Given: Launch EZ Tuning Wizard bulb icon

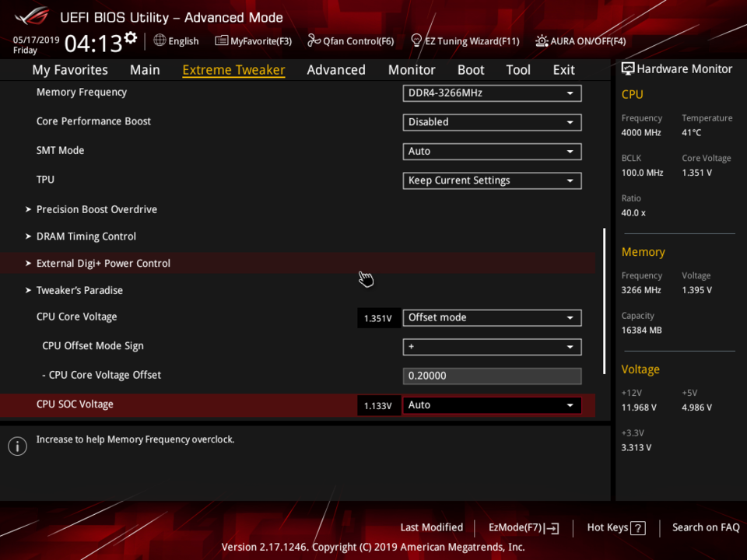Looking at the screenshot, I should click(416, 40).
